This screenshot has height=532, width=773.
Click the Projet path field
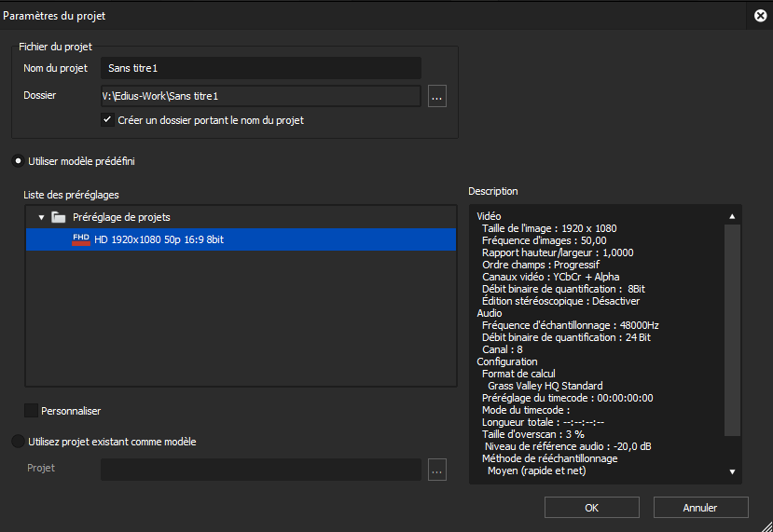[x=260, y=470]
